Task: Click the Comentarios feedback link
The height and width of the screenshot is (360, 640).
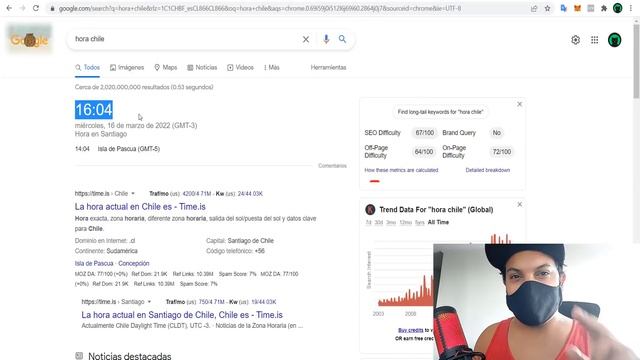Action: point(332,166)
